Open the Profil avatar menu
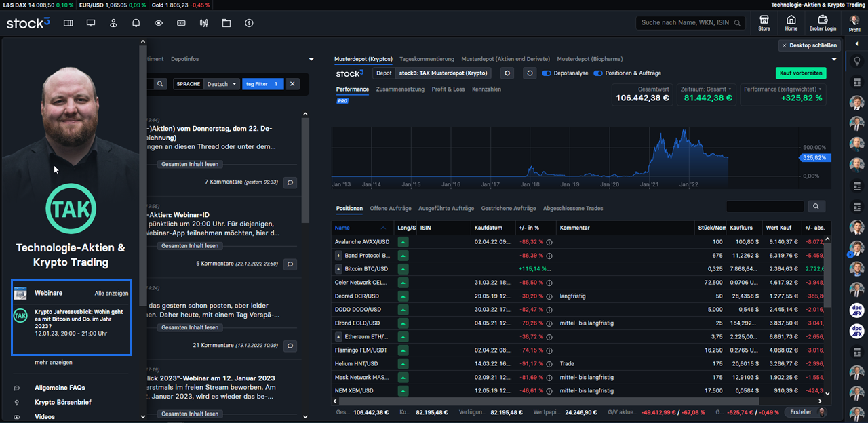 click(x=854, y=23)
